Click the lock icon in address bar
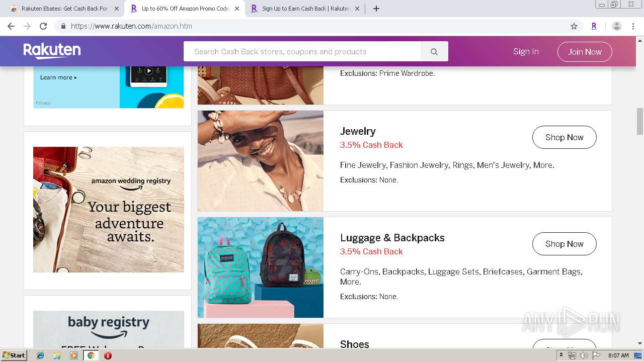 pyautogui.click(x=63, y=26)
